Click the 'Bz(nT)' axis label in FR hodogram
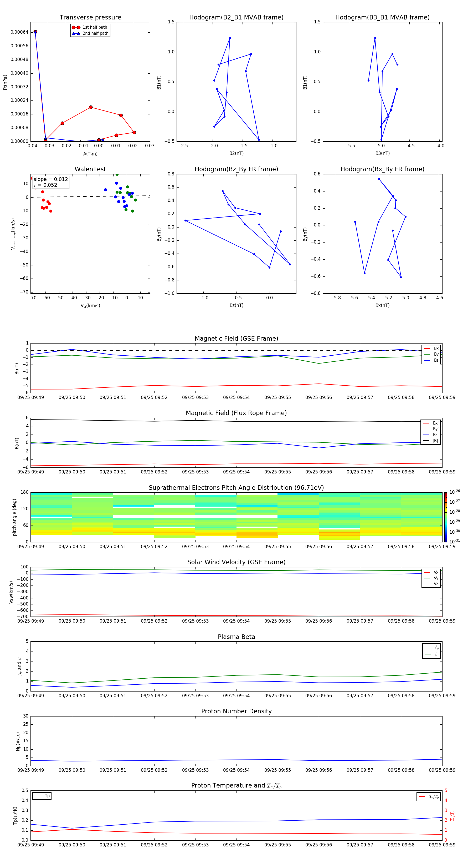Screen dimensions: 473x868 236,305
